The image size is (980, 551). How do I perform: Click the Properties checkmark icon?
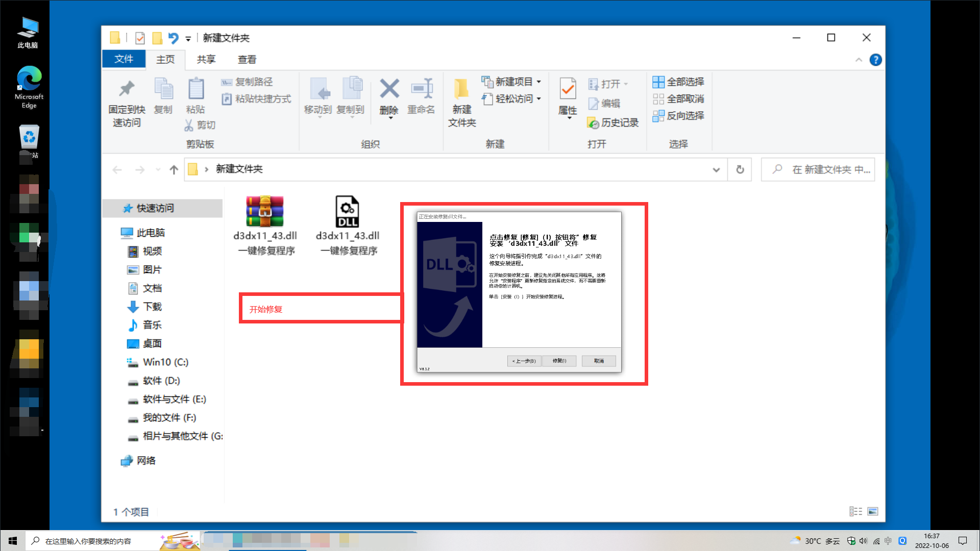[568, 90]
